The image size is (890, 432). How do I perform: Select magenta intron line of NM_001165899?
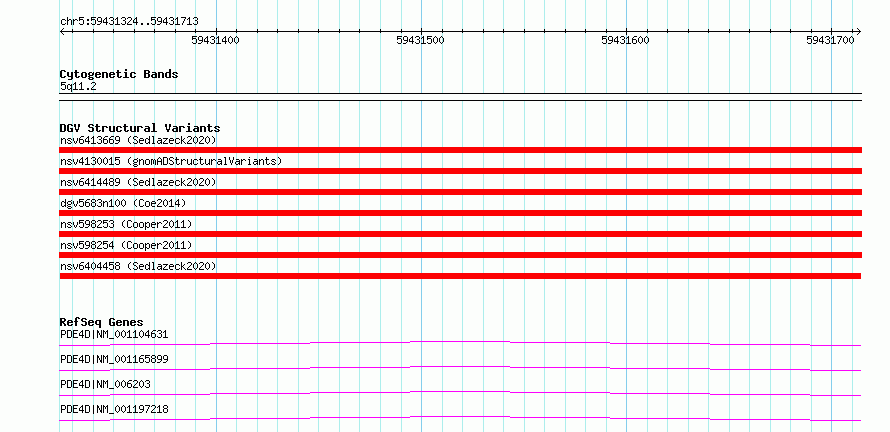[x=460, y=368]
